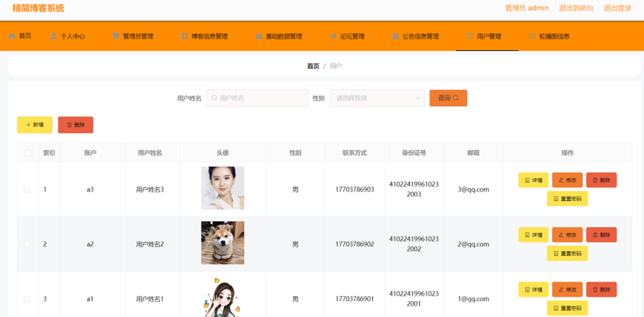The width and height of the screenshot is (644, 317).
Task: Click 退出登录 link
Action: pyautogui.click(x=617, y=8)
